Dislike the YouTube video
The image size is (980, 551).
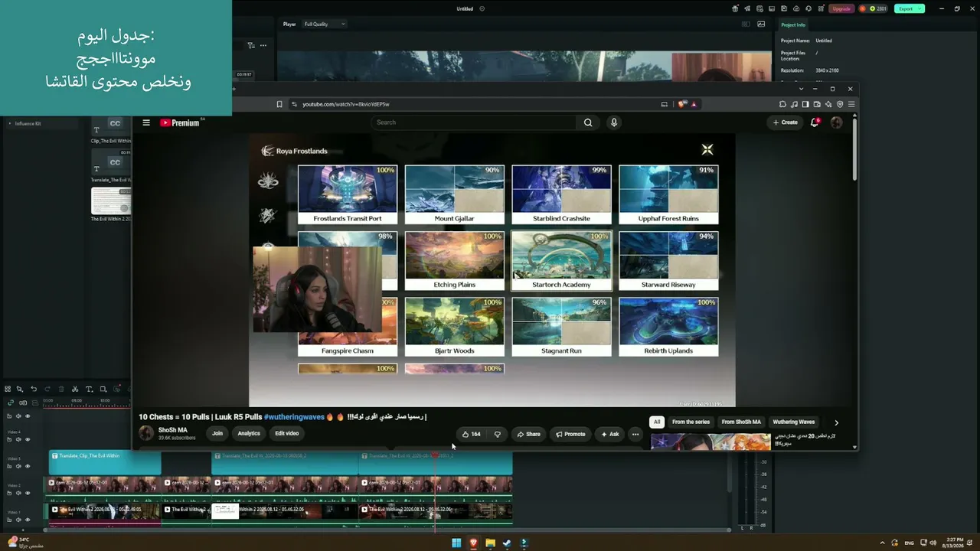click(x=497, y=434)
